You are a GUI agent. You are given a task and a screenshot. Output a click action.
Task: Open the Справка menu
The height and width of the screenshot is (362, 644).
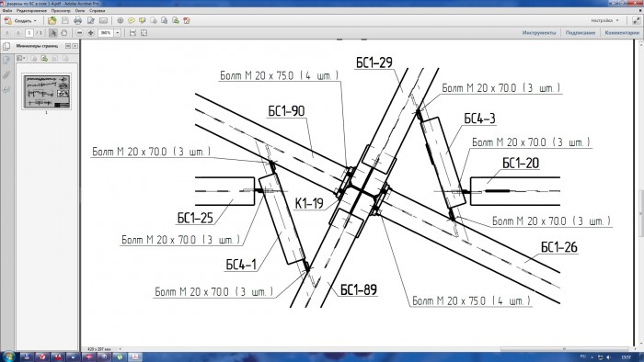[97, 11]
